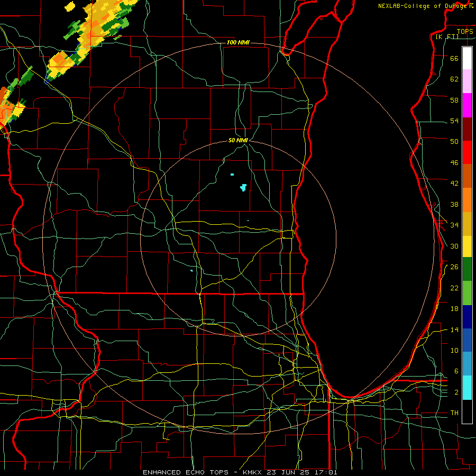Click the "23 JUN 25" date text

click(289, 472)
